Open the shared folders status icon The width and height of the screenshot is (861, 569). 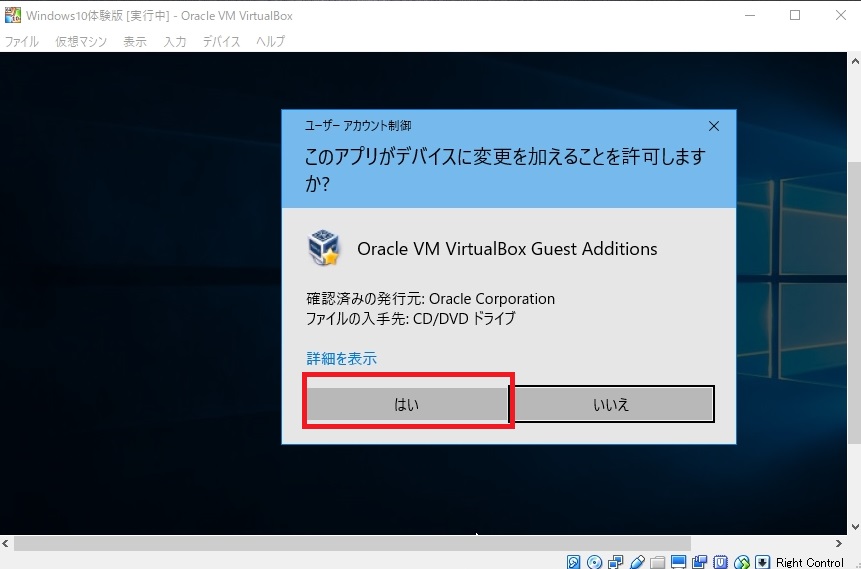658,562
